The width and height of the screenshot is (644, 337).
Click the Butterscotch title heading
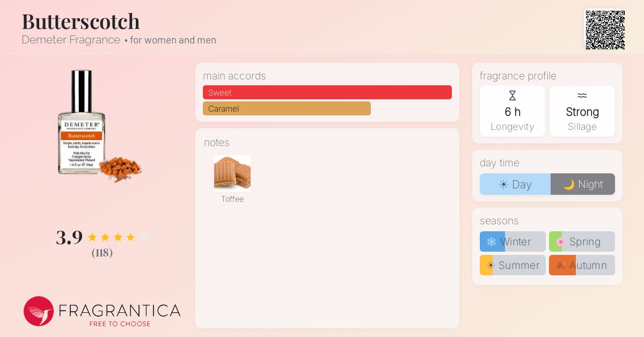click(80, 21)
